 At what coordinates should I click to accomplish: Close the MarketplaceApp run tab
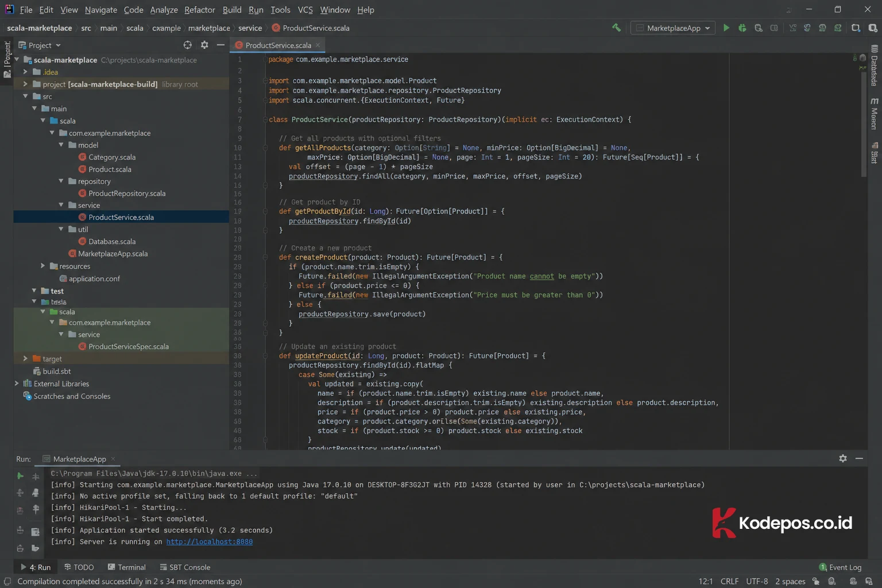pos(113,459)
